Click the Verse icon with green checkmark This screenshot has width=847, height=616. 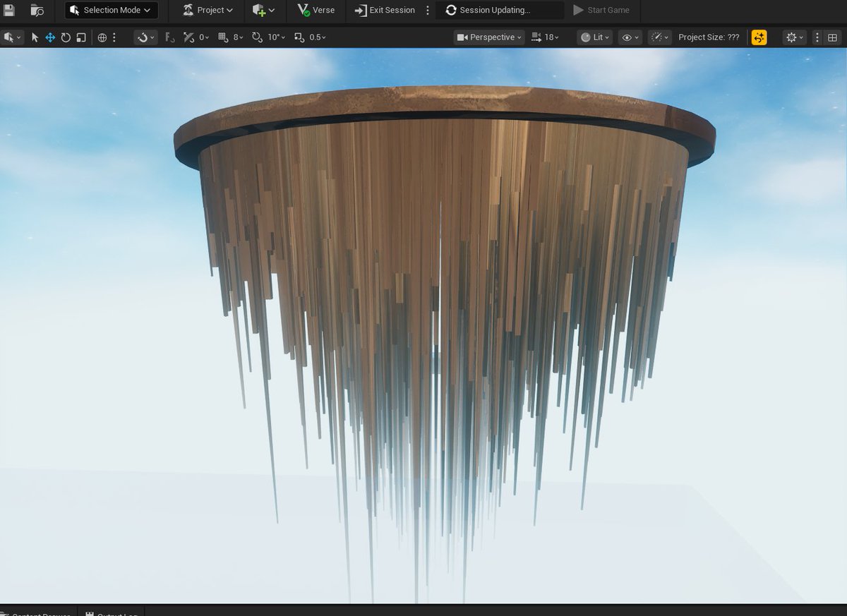click(305, 10)
